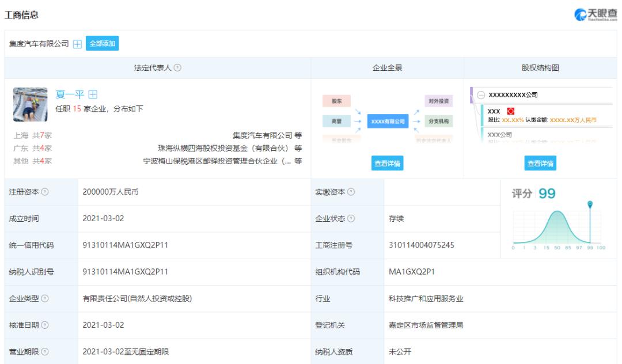Click the question mark icon beside 核准日期
Screen dimensions: 622x364
coord(45,325)
